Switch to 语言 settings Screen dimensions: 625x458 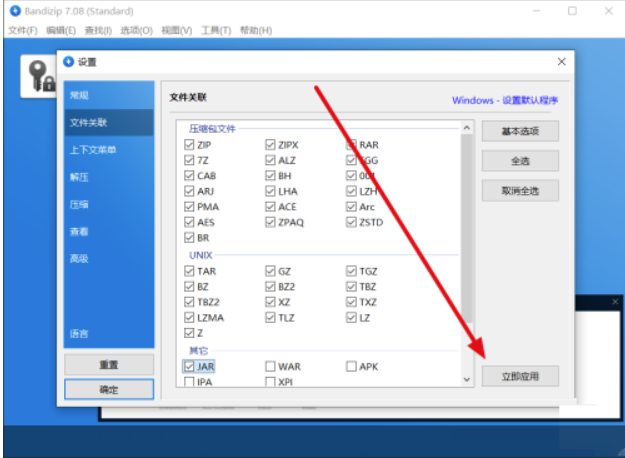(x=109, y=334)
